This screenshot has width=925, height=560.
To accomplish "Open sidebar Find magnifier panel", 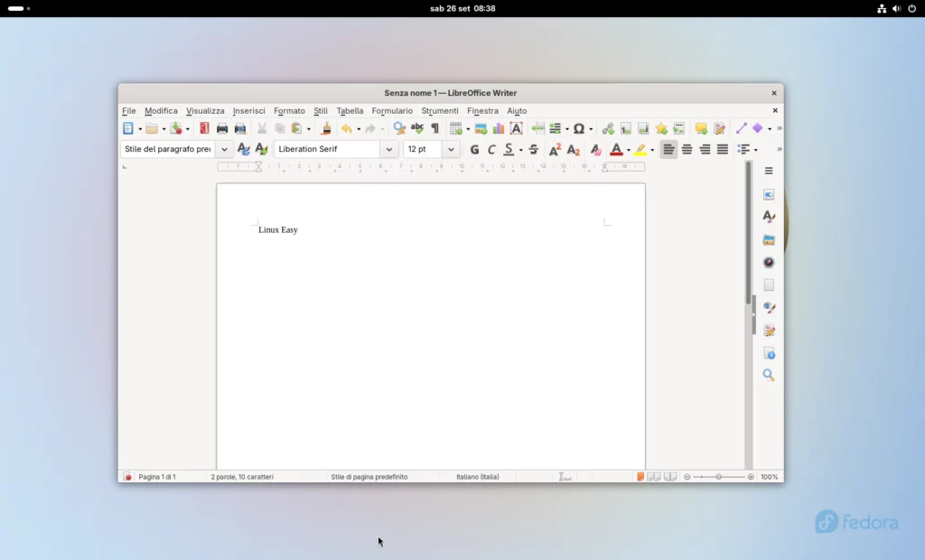I will click(x=769, y=376).
